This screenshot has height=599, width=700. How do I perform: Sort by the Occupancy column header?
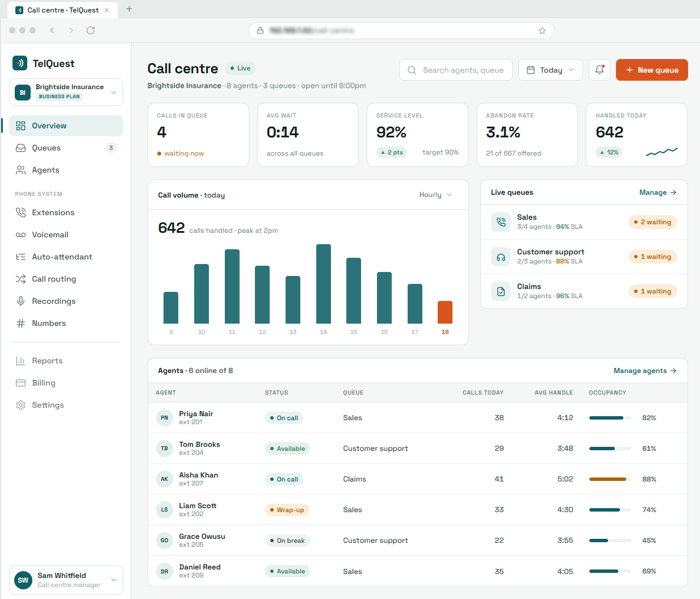point(607,393)
